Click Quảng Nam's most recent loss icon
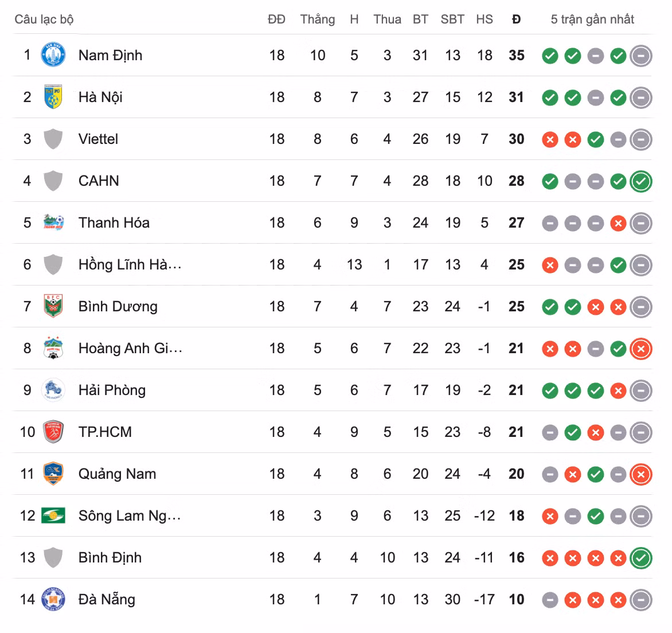This screenshot has width=672, height=633. [641, 474]
